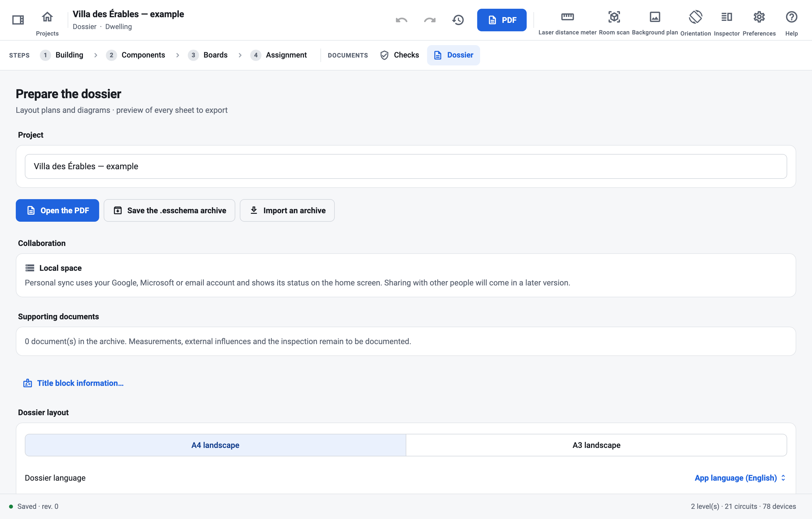Toggle the sidebar panel icon
812x519 pixels.
coord(18,20)
